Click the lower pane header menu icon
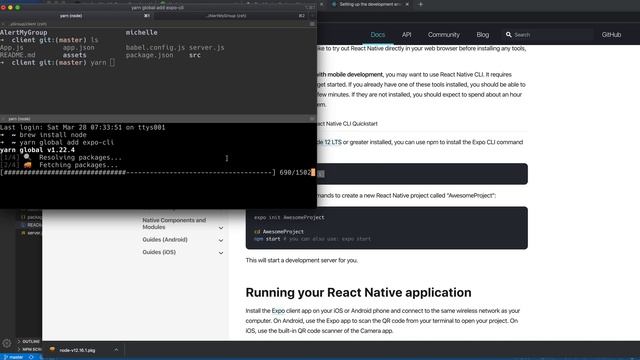The width and height of the screenshot is (640, 360). point(312,119)
